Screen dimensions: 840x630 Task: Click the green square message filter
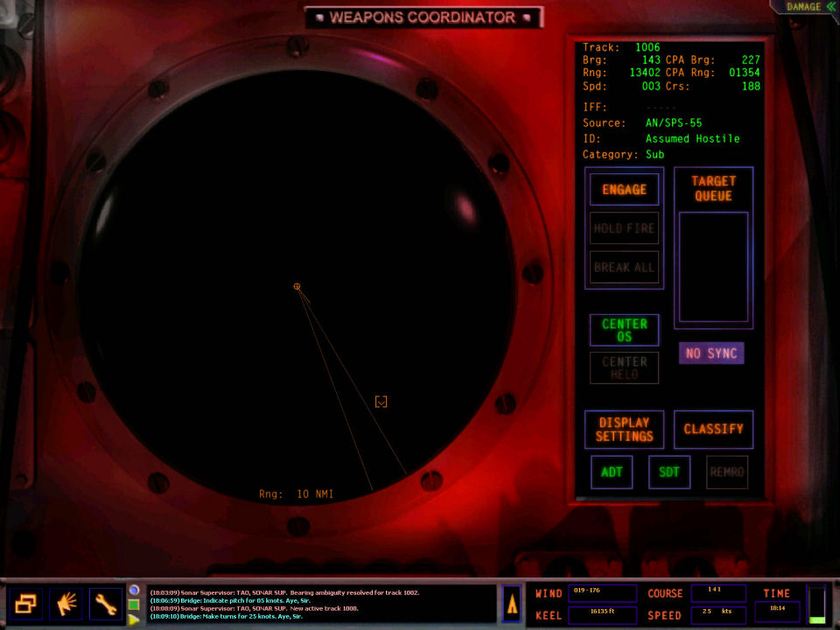click(x=134, y=605)
